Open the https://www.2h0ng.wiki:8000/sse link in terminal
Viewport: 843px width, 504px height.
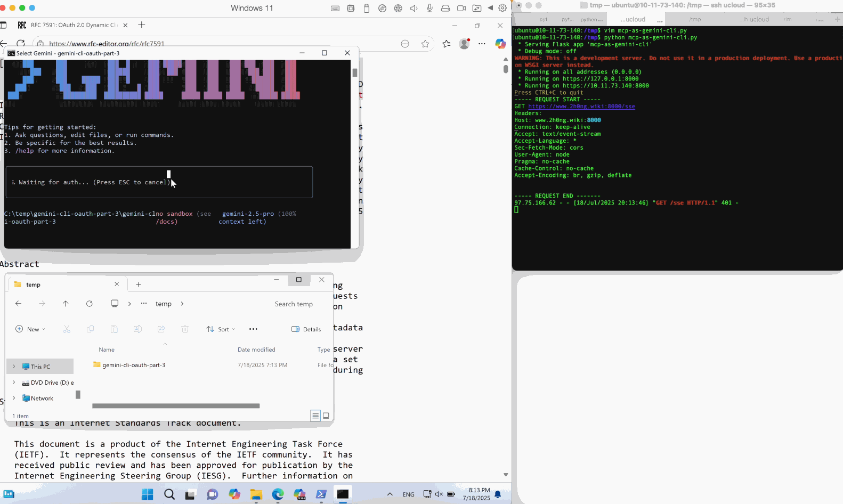pyautogui.click(x=581, y=107)
